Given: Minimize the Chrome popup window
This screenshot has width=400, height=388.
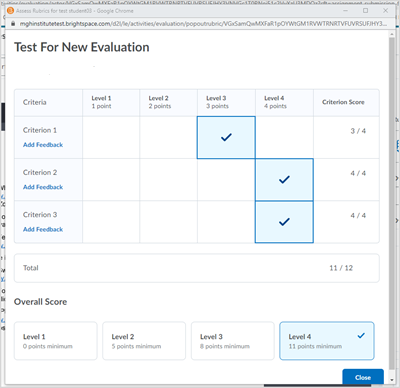Looking at the screenshot, I should pos(345,11).
